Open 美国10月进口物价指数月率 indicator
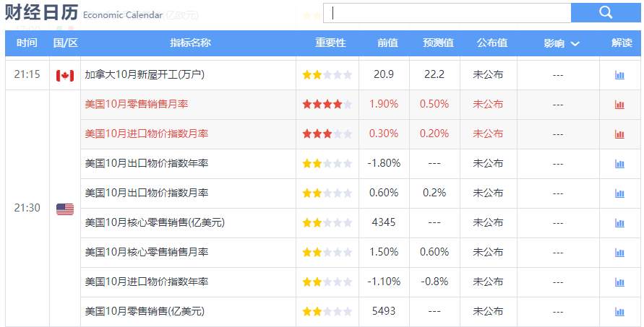This screenshot has width=644, height=327. coord(147,134)
